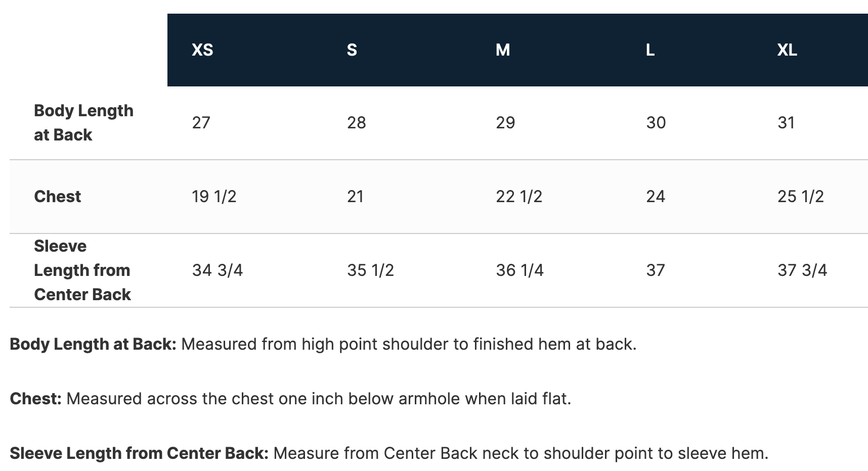Select the M body length value 29
This screenshot has height=471, width=868.
click(x=505, y=122)
